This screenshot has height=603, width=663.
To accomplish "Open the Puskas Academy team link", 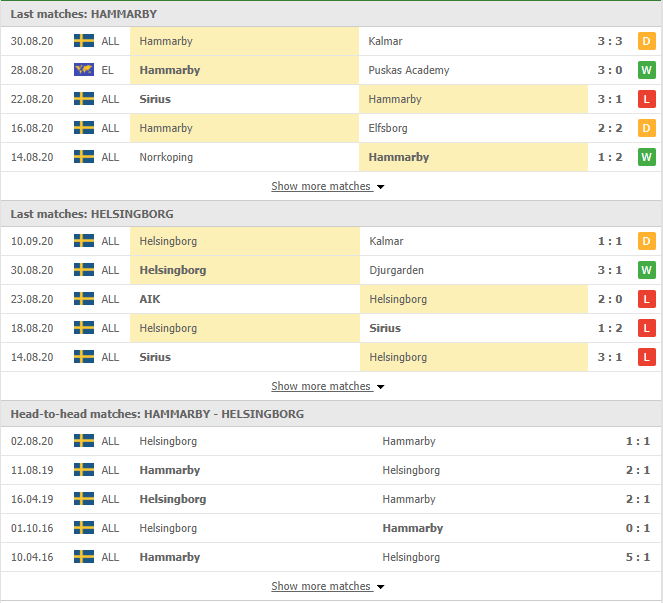I will (x=409, y=70).
